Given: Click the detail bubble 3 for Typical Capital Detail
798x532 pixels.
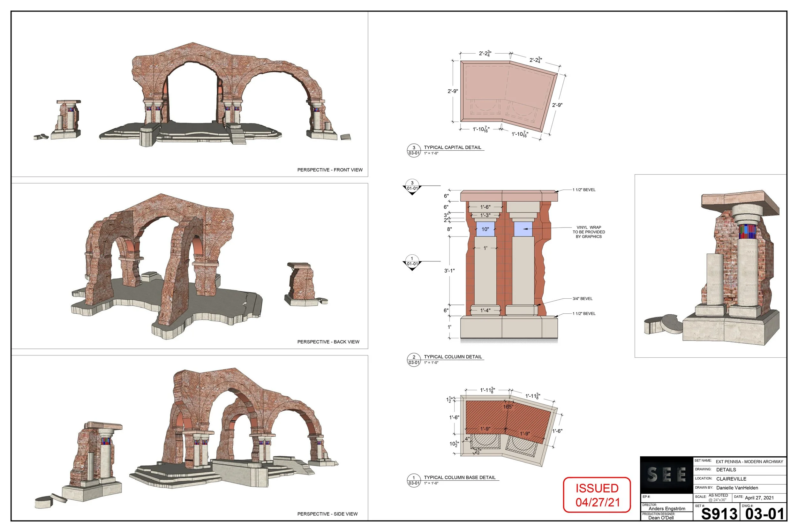Looking at the screenshot, I should coord(414,150).
